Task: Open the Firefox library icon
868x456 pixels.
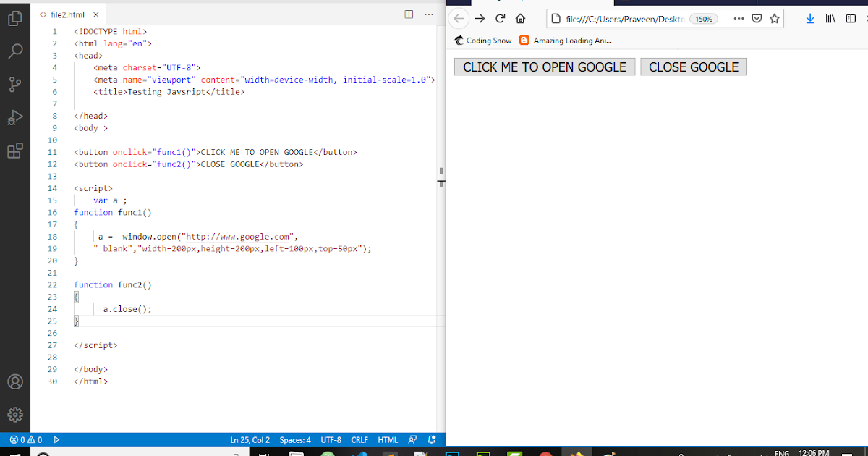Action: [830, 18]
